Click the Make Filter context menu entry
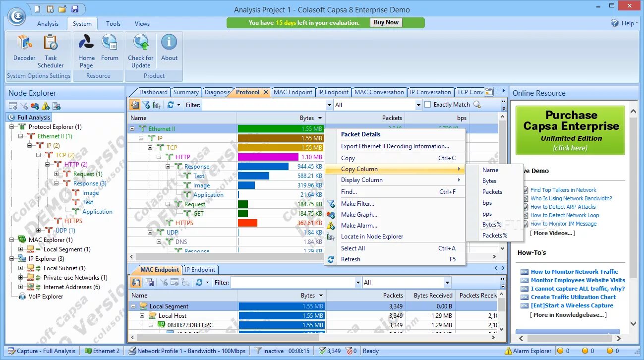644x360 pixels. 357,204
